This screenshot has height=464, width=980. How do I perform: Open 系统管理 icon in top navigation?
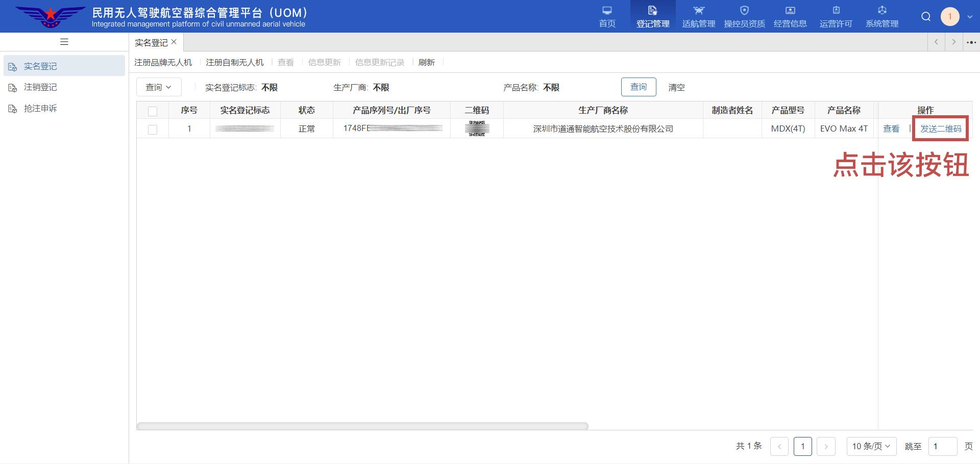click(882, 11)
